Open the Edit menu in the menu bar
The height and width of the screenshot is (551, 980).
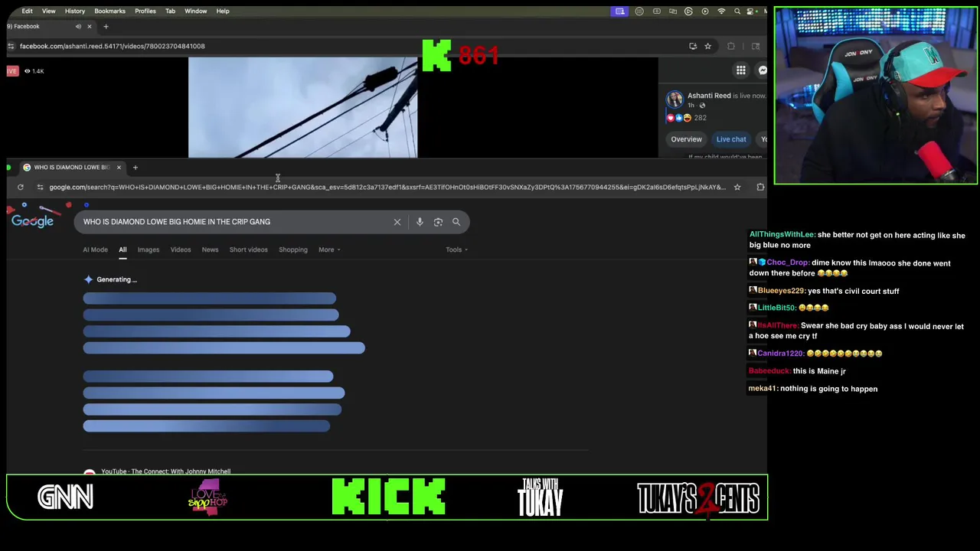pyautogui.click(x=27, y=11)
